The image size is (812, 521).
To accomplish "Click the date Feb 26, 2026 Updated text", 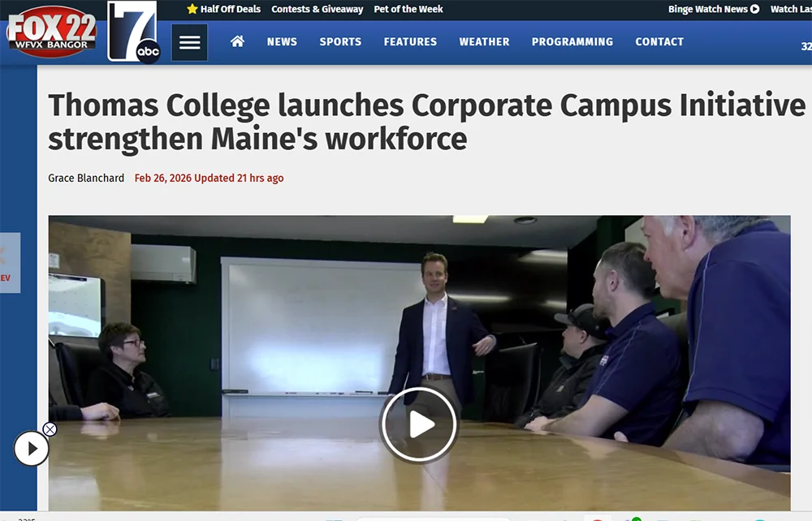I will point(209,178).
